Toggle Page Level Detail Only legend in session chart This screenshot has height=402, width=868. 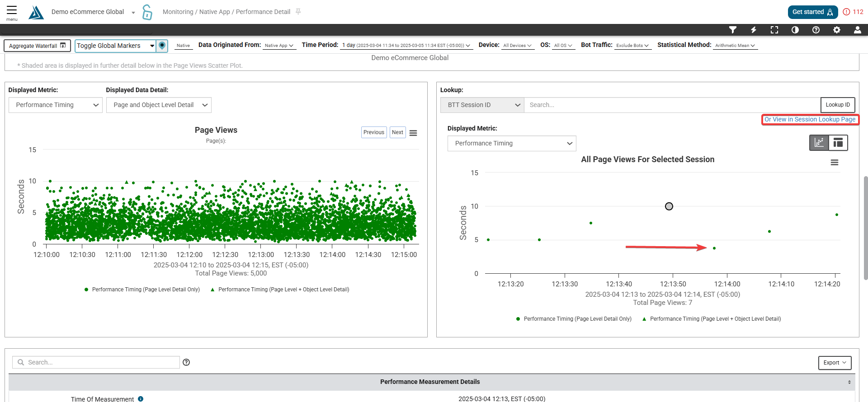point(573,319)
